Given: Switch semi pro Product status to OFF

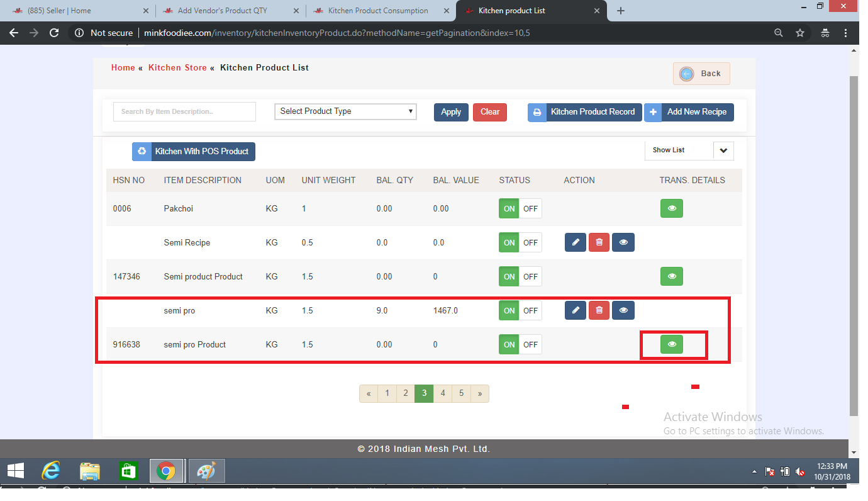Looking at the screenshot, I should click(x=531, y=344).
